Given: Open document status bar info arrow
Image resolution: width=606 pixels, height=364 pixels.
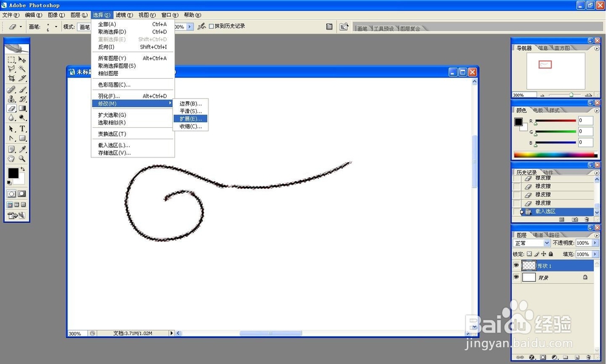Looking at the screenshot, I should [x=171, y=333].
